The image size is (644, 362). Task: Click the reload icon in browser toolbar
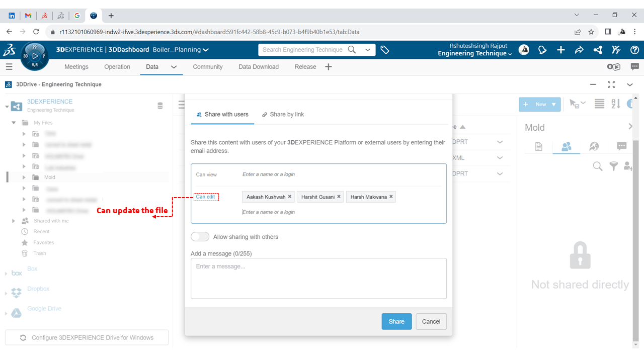coord(36,32)
